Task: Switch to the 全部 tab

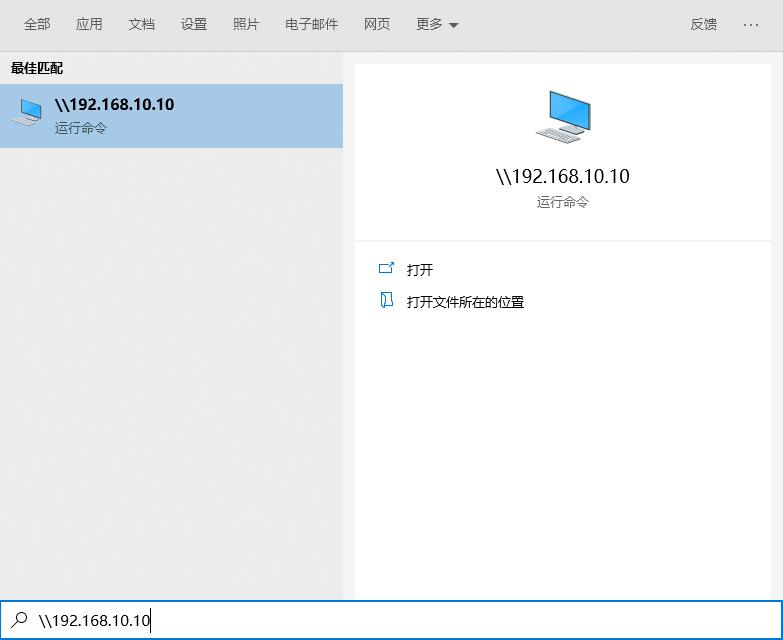Action: click(x=37, y=24)
